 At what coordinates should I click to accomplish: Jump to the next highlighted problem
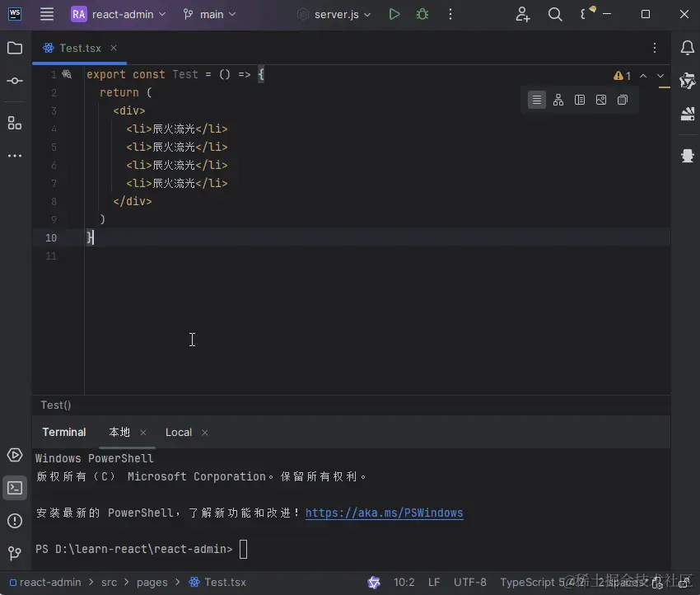660,76
